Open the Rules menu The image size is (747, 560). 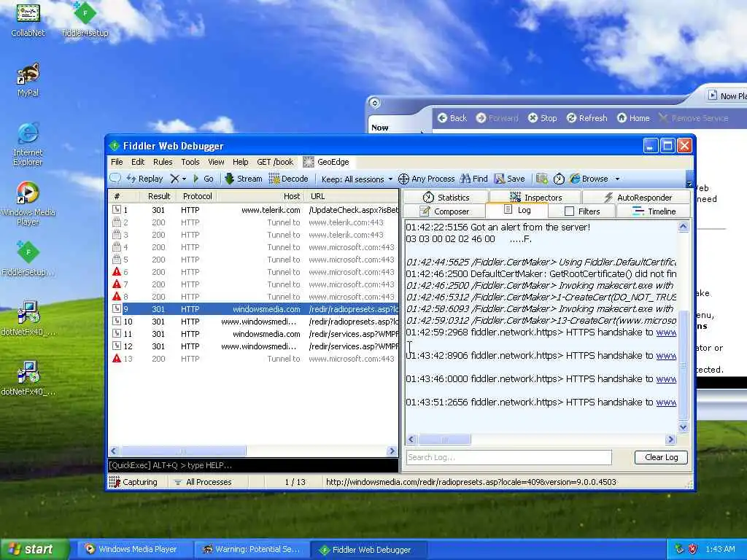tap(163, 162)
